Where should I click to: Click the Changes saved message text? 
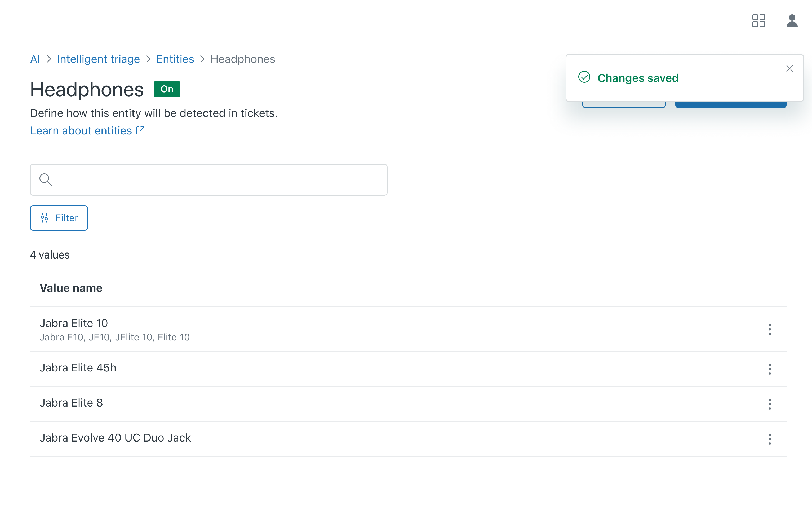(x=638, y=78)
